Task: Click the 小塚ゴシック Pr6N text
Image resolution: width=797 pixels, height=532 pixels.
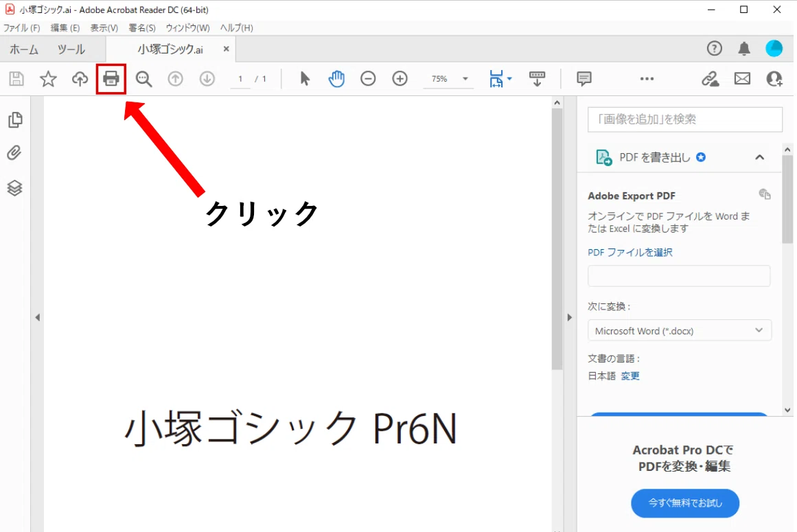Action: [x=291, y=428]
